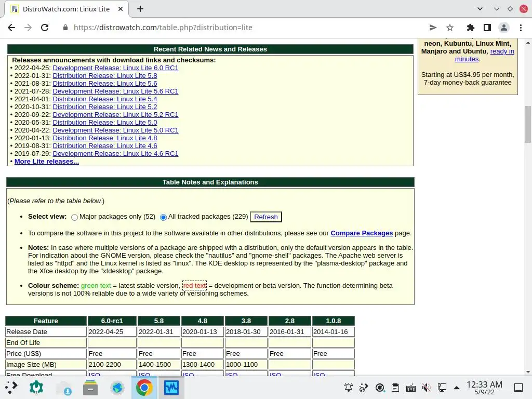Open the file manager taskbar icon
Screen dimensions: 532x399
pos(90,388)
